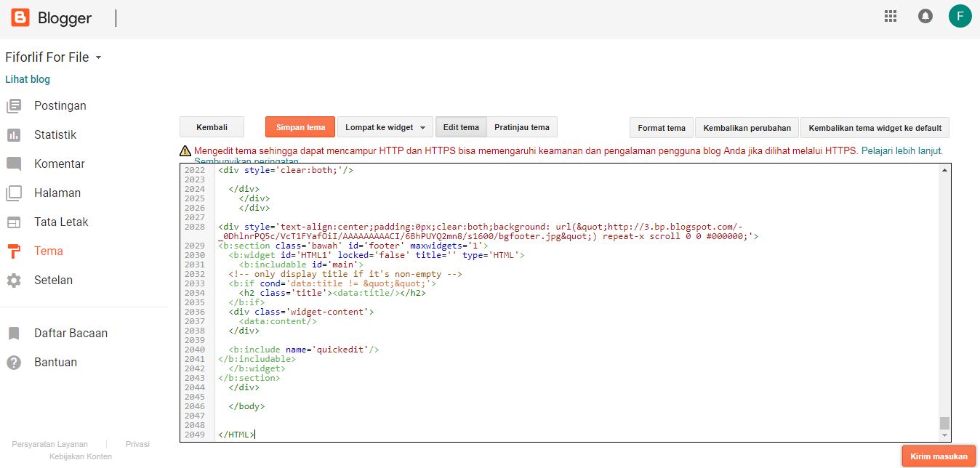Open the Komentar section
980x468 pixels.
pos(60,164)
